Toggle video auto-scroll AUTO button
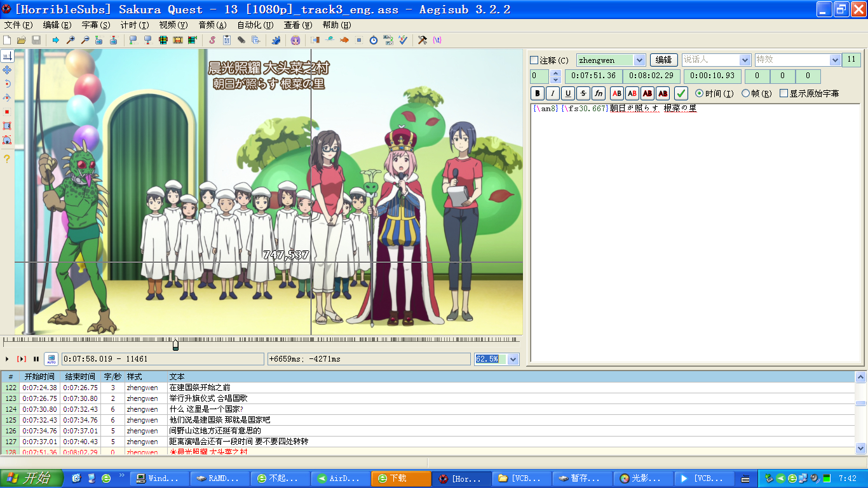The width and height of the screenshot is (868, 488). coord(51,359)
